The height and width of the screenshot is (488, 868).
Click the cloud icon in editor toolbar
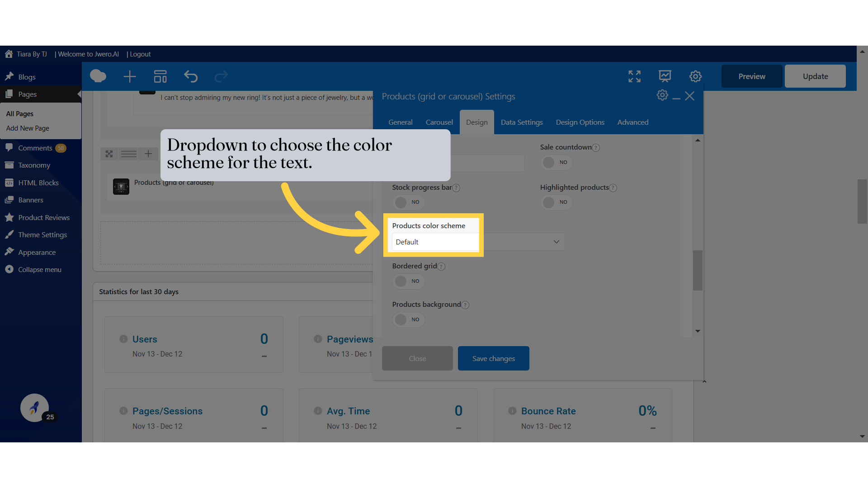pos(98,76)
